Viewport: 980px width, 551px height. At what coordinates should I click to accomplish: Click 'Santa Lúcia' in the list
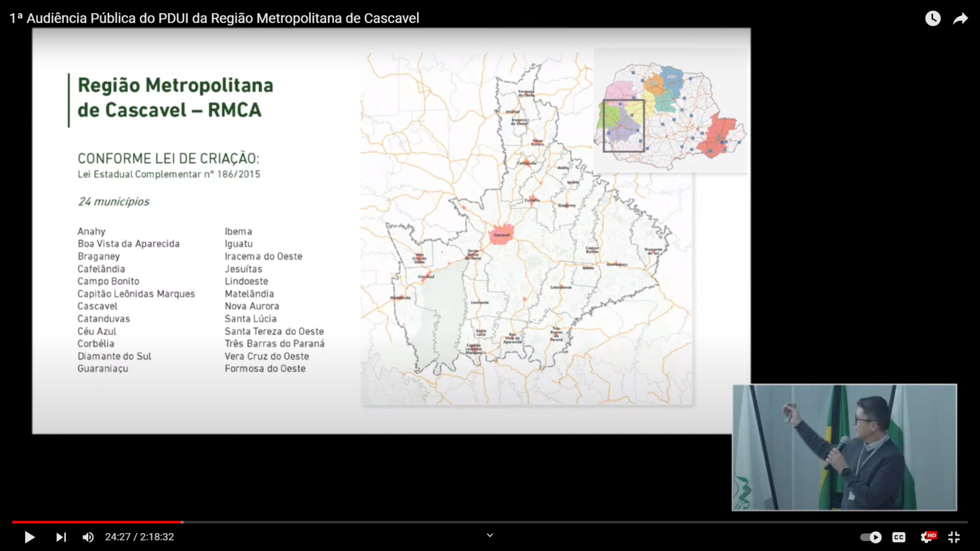coord(250,319)
